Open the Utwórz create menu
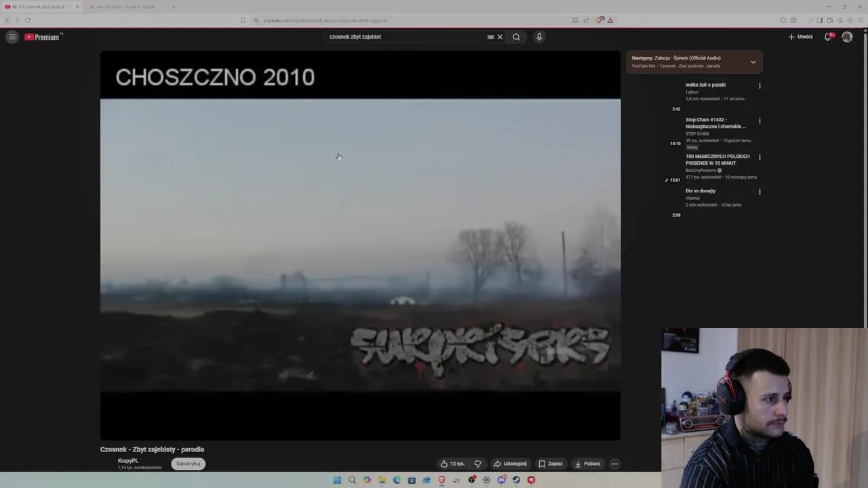 [x=800, y=37]
